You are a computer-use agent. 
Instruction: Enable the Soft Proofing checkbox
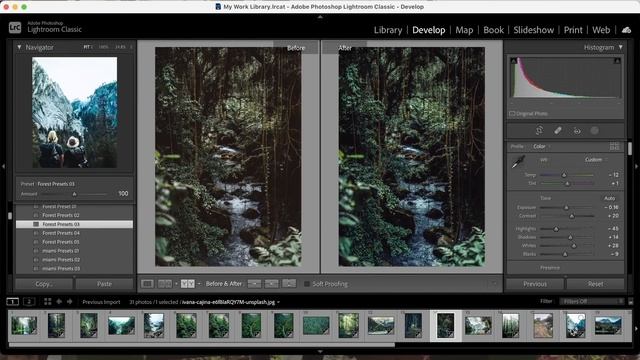(x=307, y=284)
